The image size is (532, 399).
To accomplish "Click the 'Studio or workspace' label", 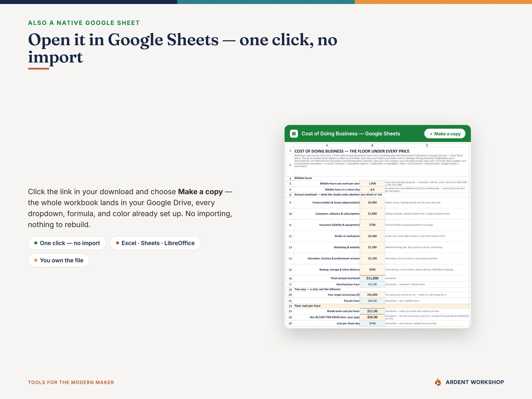I will pos(347,236).
